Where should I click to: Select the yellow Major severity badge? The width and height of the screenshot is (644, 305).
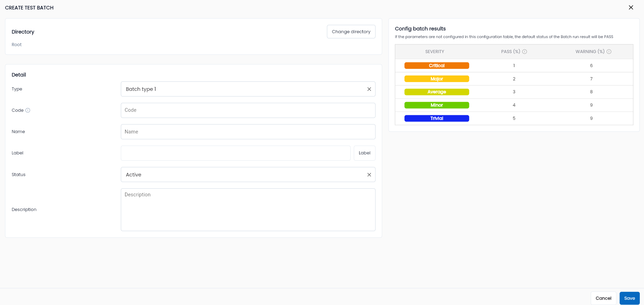[437, 79]
